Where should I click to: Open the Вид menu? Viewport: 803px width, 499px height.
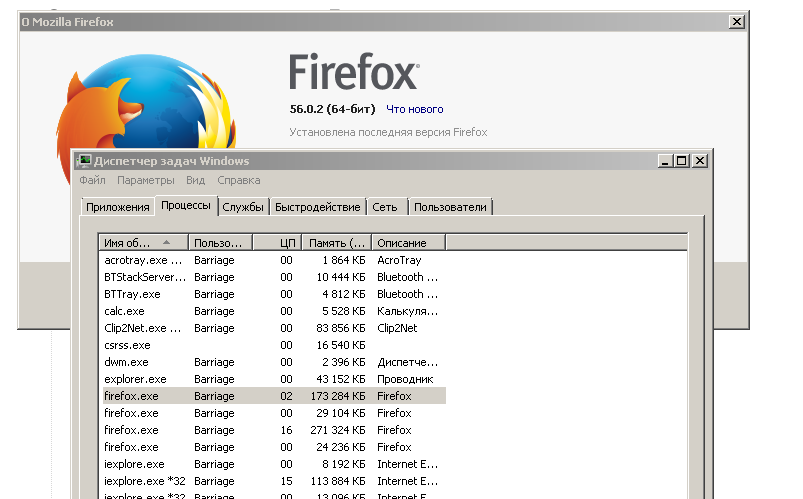pyautogui.click(x=195, y=180)
